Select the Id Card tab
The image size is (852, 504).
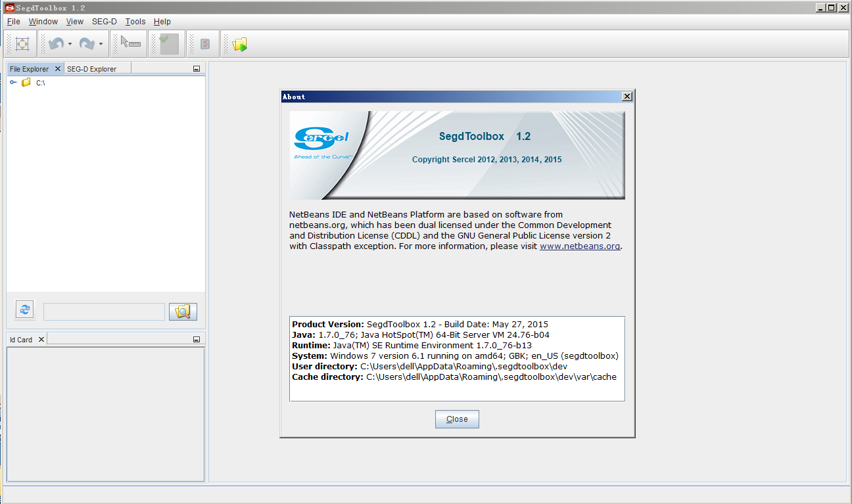[x=21, y=340]
